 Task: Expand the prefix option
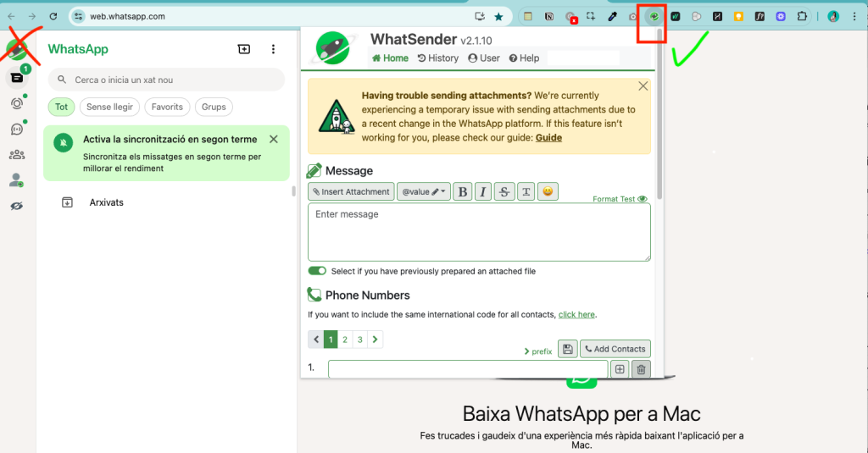pyautogui.click(x=537, y=351)
